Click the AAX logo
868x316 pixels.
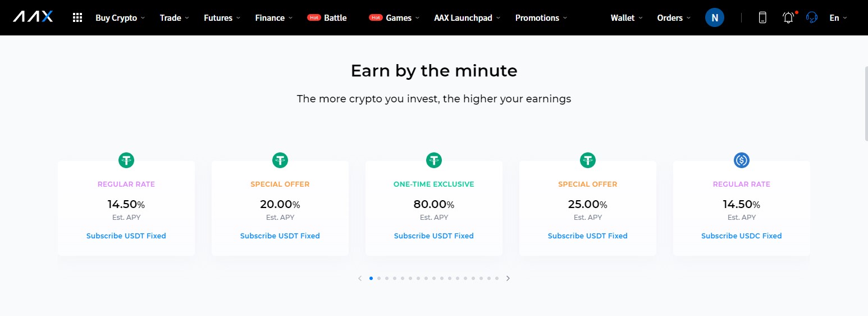pos(33,17)
